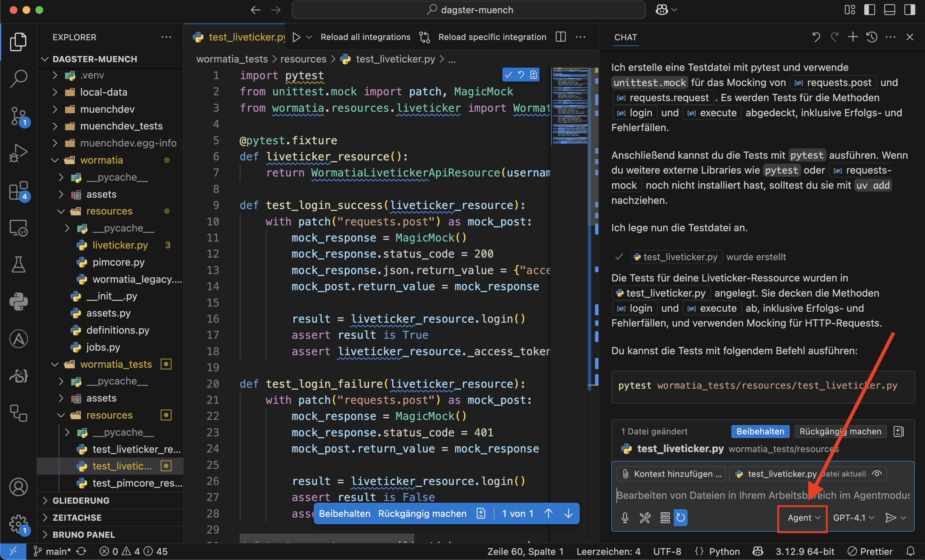Expand the local-data folder
This screenshot has width=925, height=560.
point(55,92)
